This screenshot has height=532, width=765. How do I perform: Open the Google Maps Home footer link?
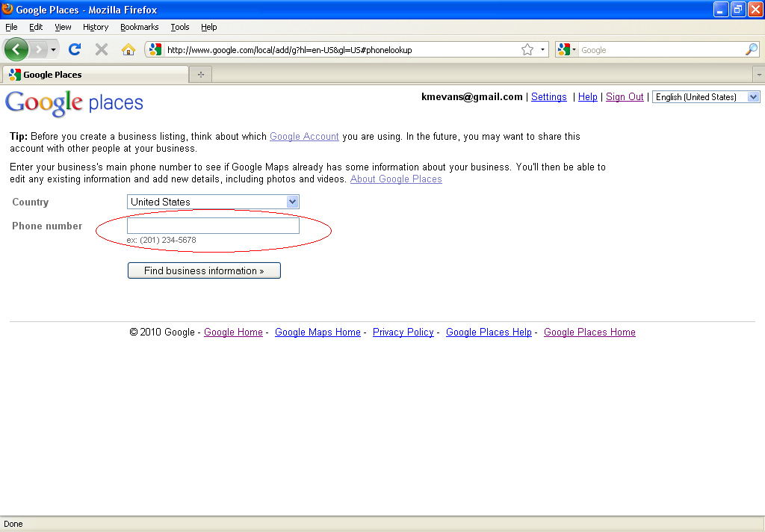(318, 332)
